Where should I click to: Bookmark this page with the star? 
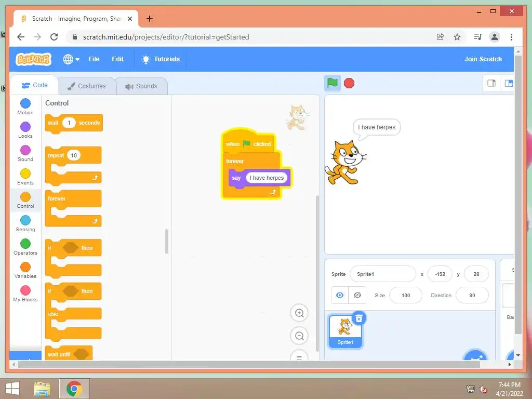click(457, 37)
